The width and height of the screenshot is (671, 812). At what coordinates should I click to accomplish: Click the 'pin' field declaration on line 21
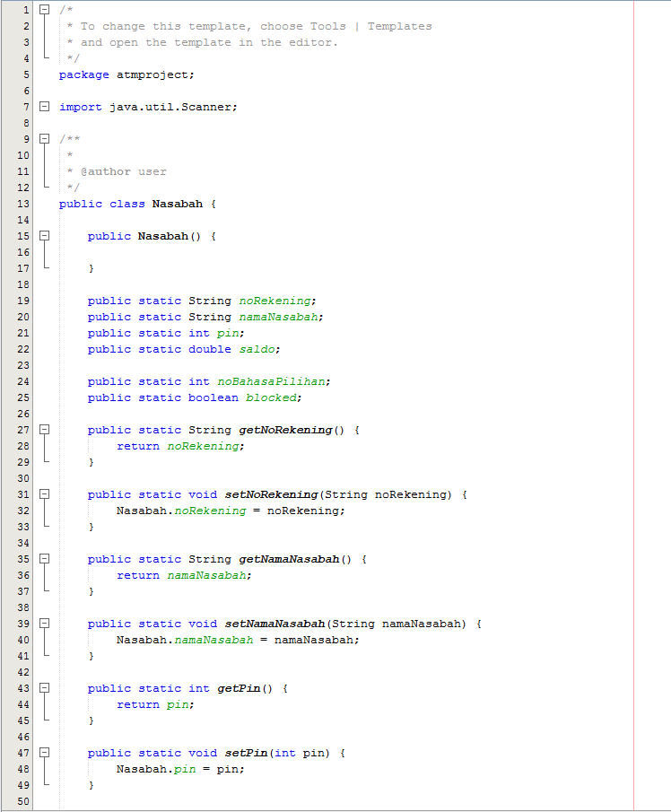pos(227,333)
